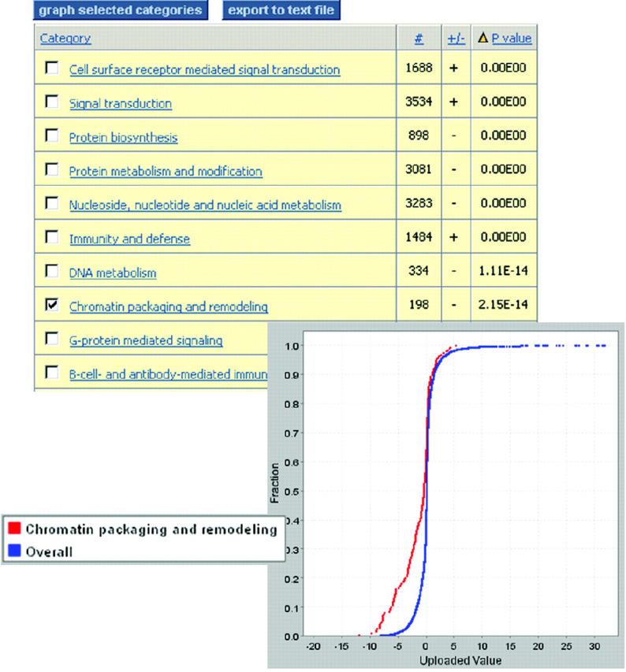Uncheck Chromatin packaging and remodeling checkbox
Viewport: 626px width, 672px height.
coord(53,306)
